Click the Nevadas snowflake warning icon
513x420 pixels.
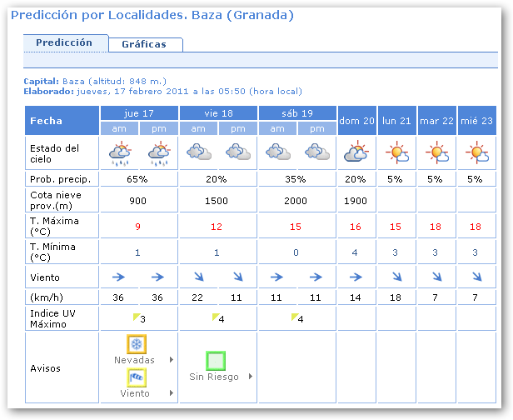(x=136, y=344)
